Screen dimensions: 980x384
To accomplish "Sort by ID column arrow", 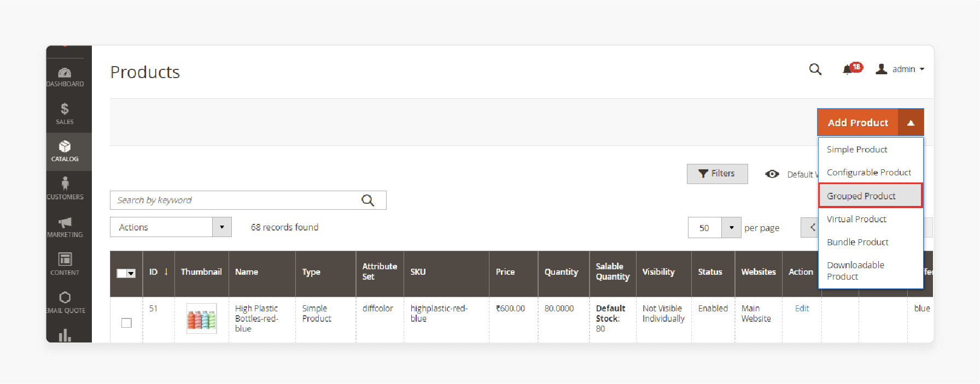I will [166, 271].
